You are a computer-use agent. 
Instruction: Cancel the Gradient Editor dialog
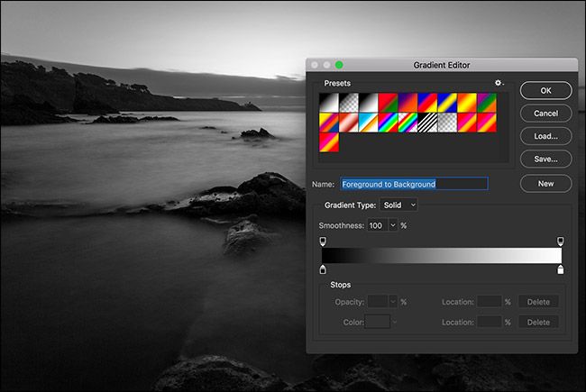(x=545, y=114)
